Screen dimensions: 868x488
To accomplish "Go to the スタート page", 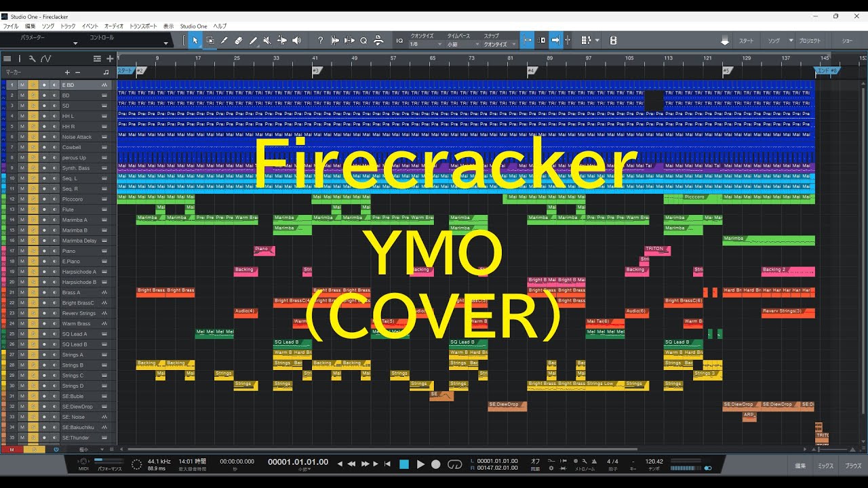I will click(x=746, y=41).
